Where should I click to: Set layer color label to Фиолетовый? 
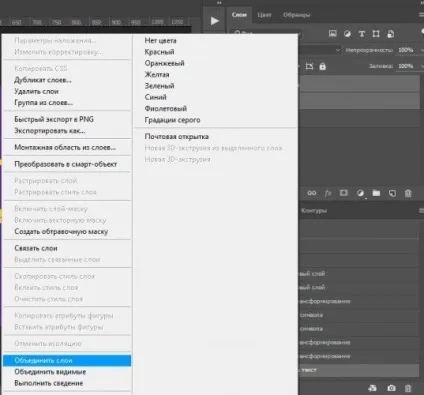click(166, 109)
